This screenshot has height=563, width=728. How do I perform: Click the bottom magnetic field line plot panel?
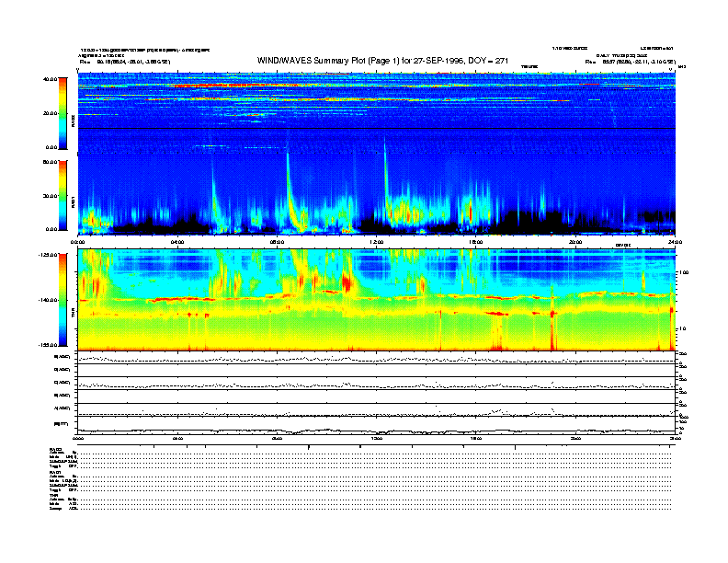coord(377,425)
